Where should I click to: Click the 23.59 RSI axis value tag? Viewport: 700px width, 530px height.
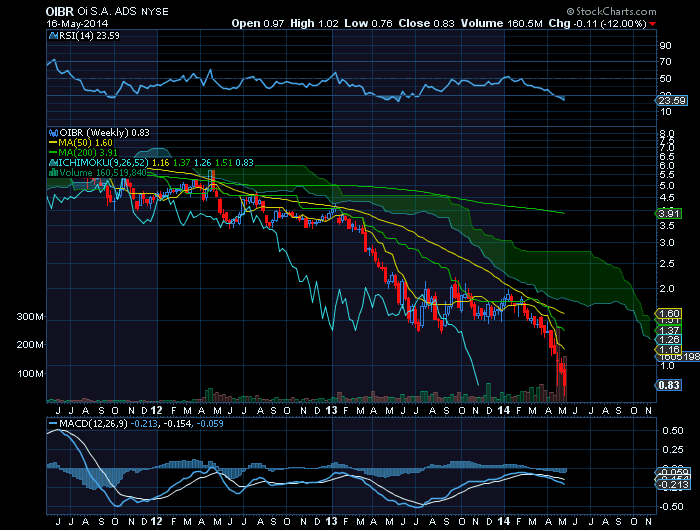click(x=671, y=100)
